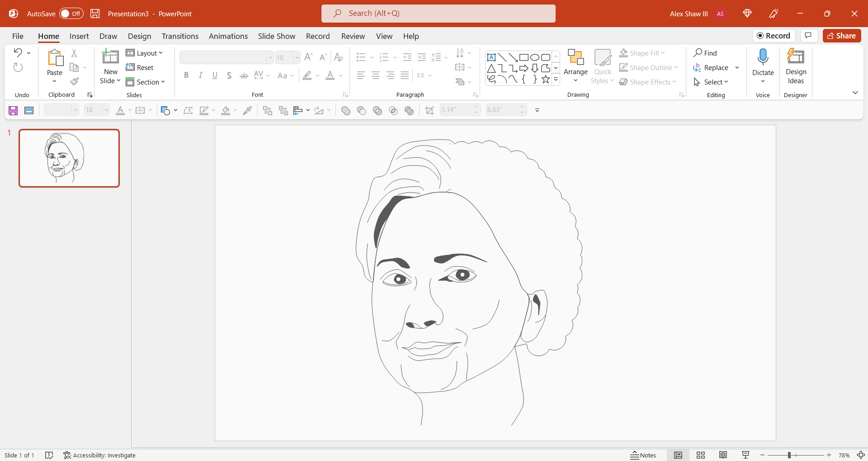Select the Oval shape tool
This screenshot has height=461, width=868.
coord(536,57)
